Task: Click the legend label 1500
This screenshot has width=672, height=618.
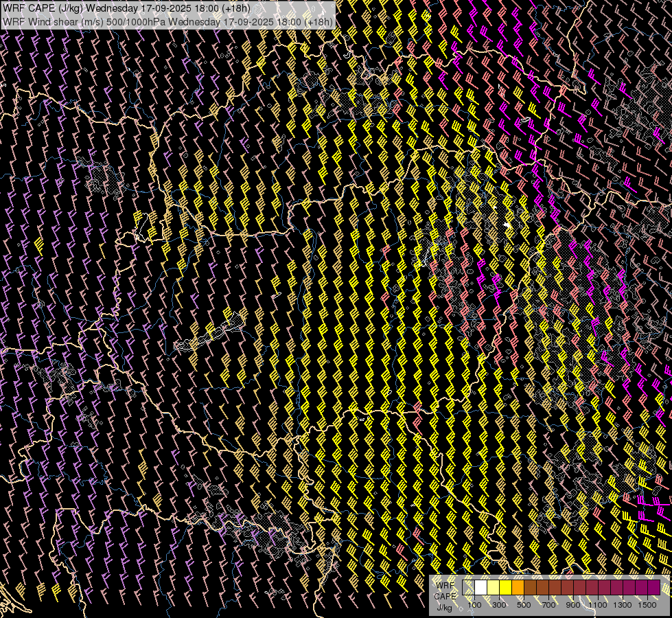Action: tap(647, 605)
